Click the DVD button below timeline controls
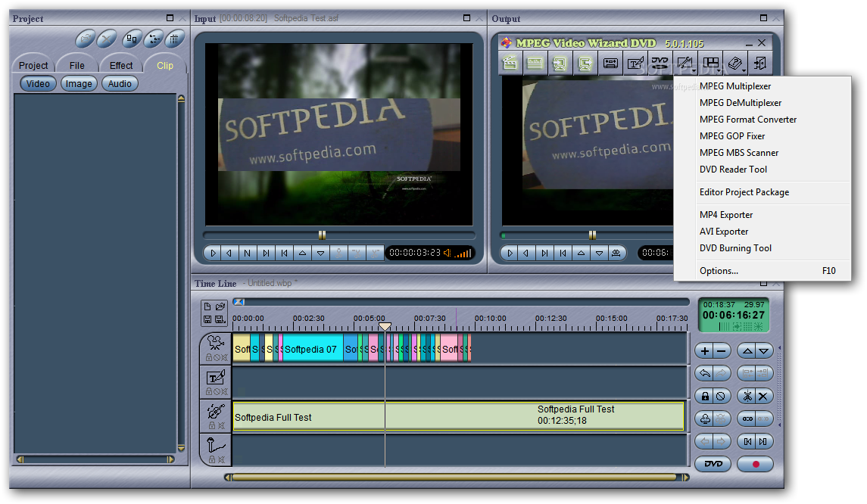 pyautogui.click(x=713, y=464)
